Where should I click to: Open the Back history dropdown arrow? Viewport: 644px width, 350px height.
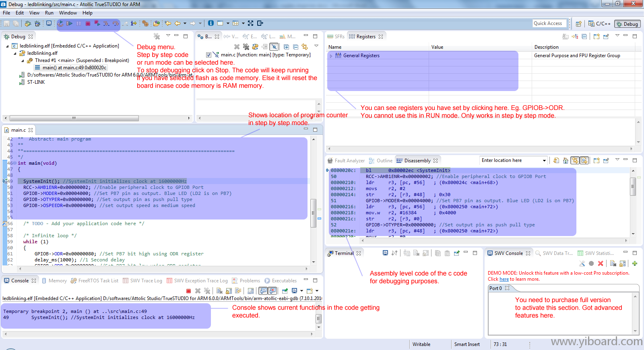point(185,23)
